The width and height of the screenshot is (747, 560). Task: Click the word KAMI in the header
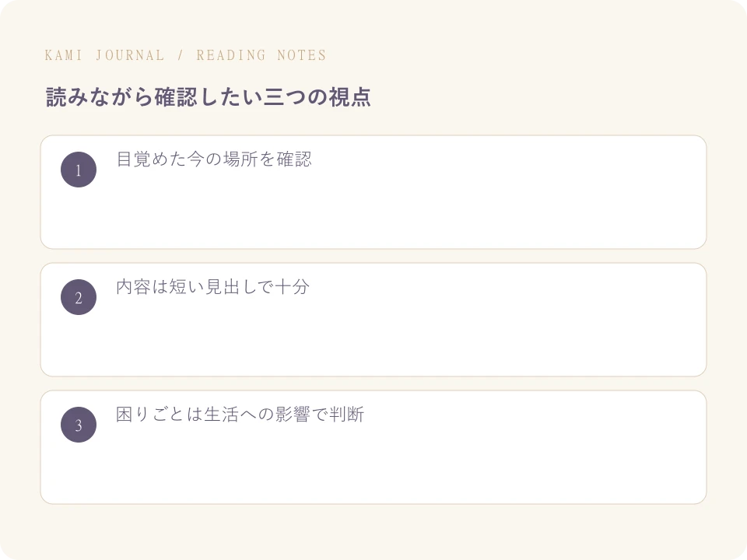click(x=64, y=55)
